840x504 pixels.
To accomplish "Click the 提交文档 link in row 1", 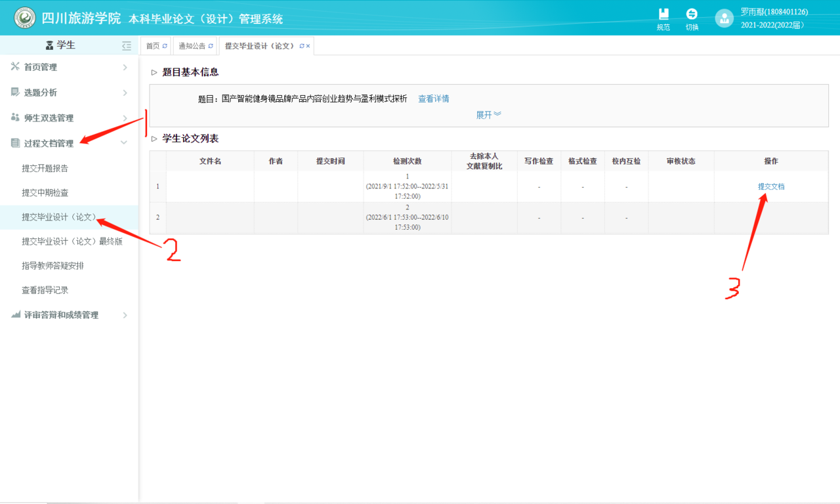I will (771, 186).
